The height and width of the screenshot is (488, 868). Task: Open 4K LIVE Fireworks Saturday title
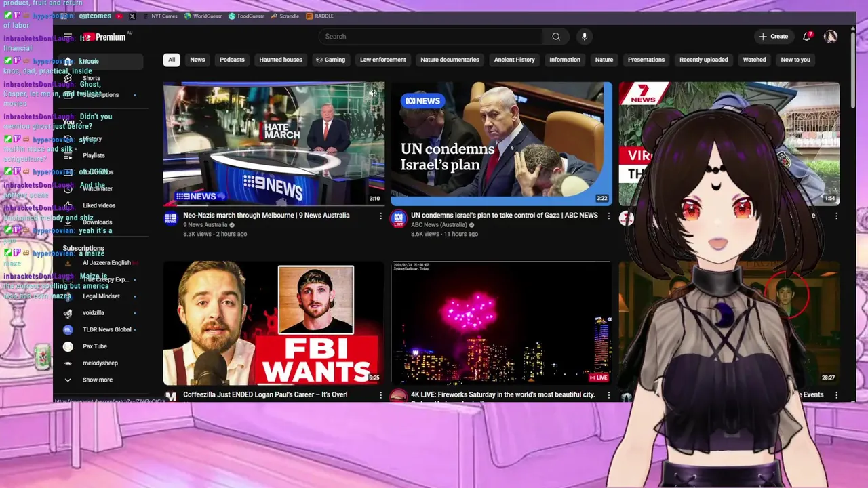(503, 394)
